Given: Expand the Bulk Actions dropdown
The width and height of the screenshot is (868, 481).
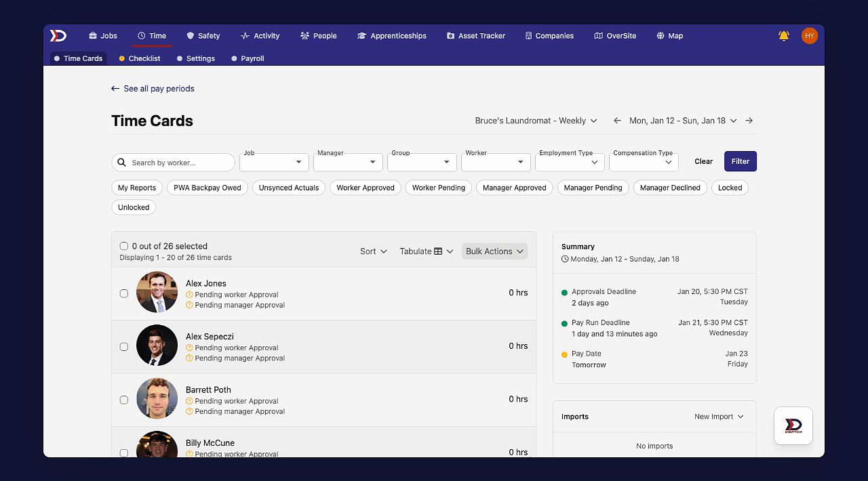Looking at the screenshot, I should tap(494, 251).
